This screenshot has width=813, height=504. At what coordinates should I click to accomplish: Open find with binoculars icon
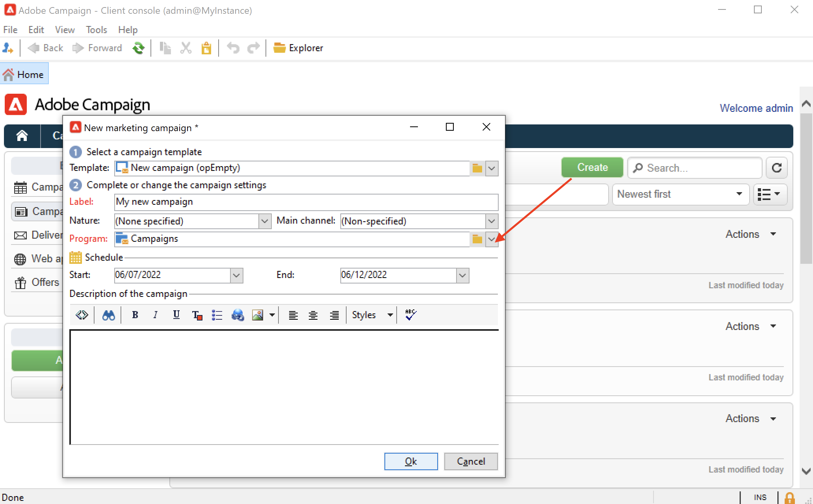(x=108, y=315)
